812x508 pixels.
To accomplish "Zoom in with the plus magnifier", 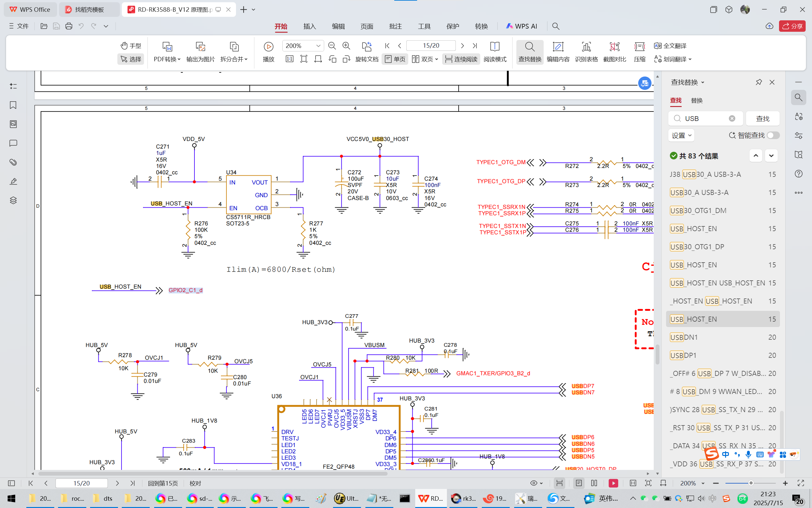I will 346,45.
